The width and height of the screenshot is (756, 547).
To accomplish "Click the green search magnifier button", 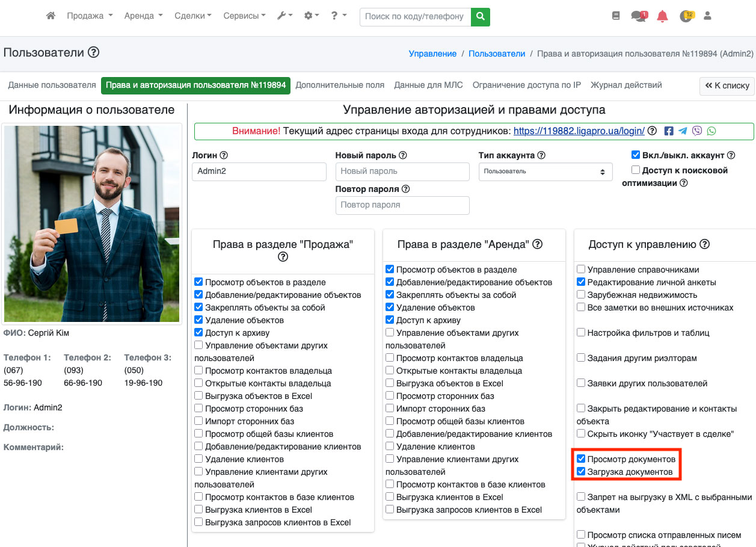I will click(x=480, y=17).
